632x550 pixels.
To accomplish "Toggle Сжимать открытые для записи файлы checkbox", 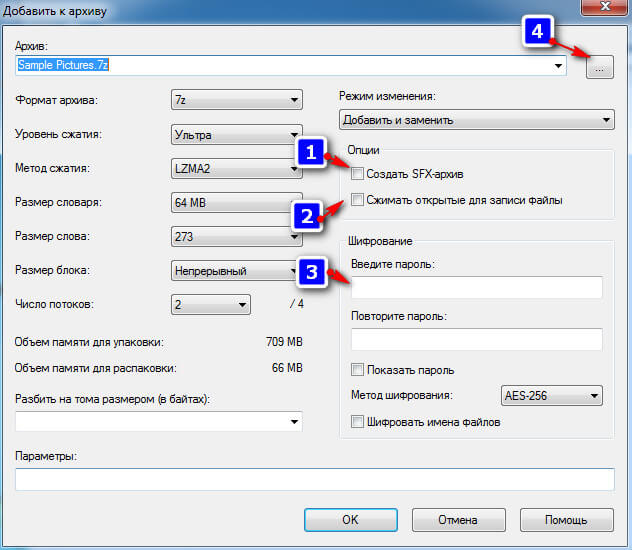I will (358, 200).
